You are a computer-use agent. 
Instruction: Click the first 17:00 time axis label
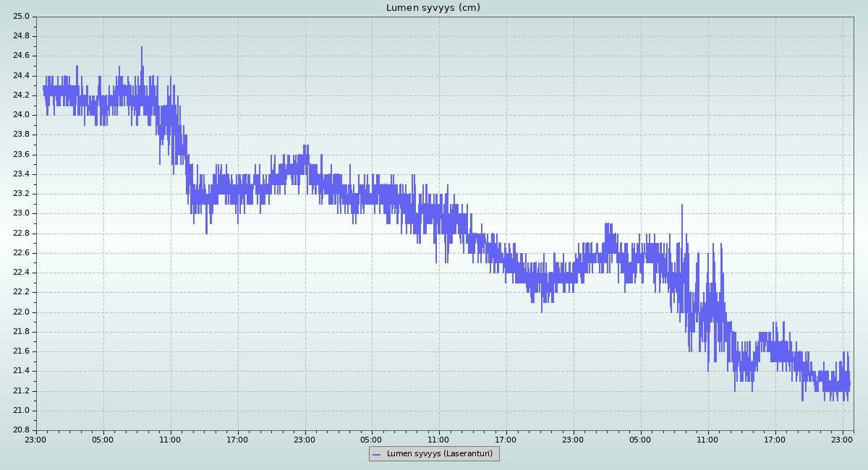click(x=238, y=439)
